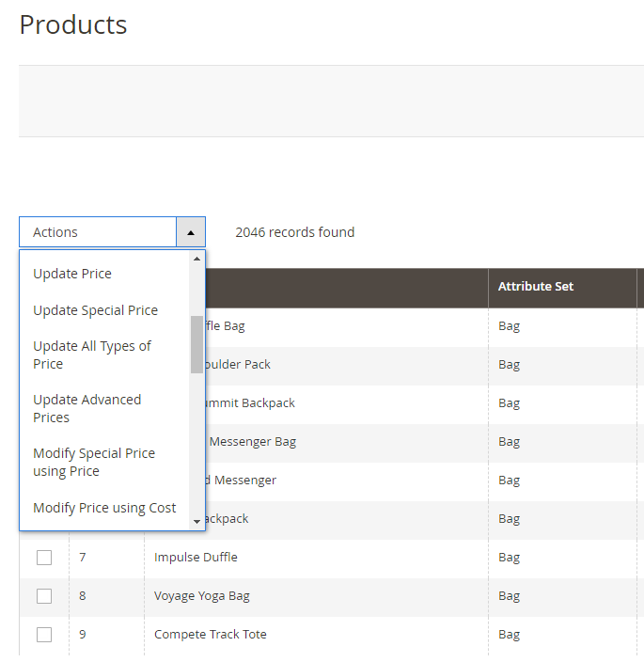Sort by Attribute Set column header
The image size is (644, 662).
(x=536, y=287)
